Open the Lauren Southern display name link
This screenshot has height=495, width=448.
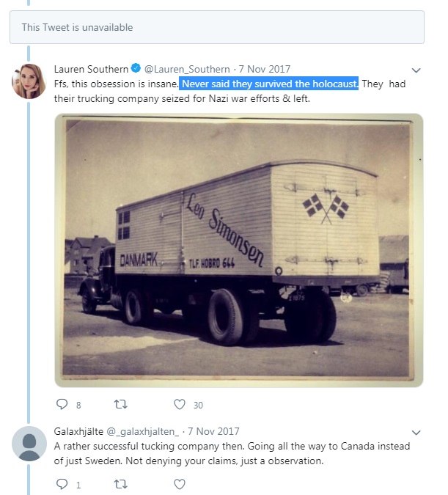91,69
